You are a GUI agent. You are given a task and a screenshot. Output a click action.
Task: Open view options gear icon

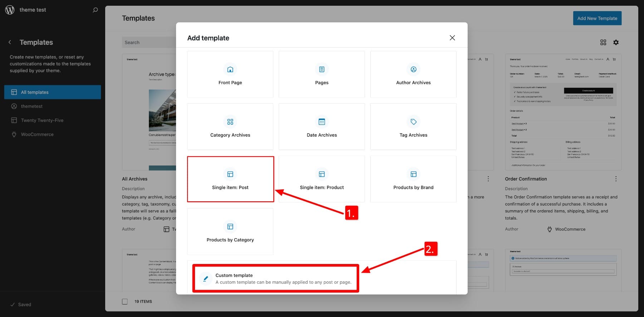pos(616,42)
